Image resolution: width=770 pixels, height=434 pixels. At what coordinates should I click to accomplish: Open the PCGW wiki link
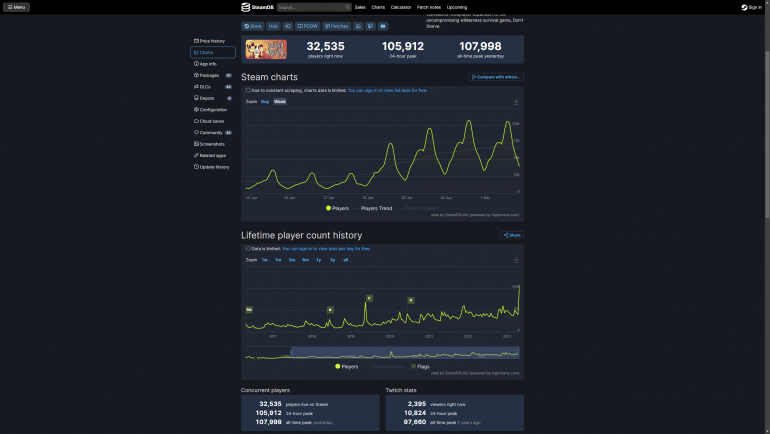[307, 26]
